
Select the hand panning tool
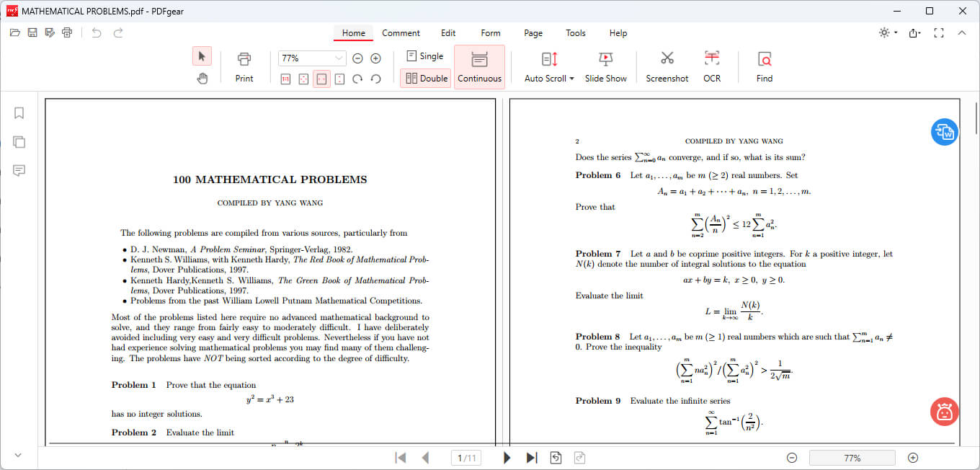point(202,78)
